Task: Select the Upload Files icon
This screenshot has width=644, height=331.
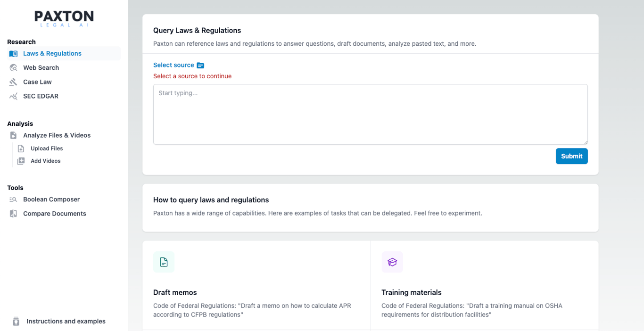Action: pos(21,148)
